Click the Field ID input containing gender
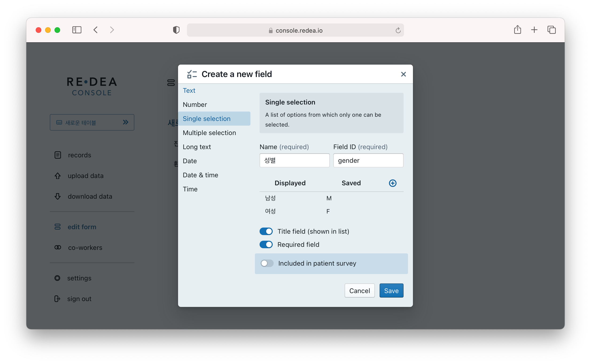Screen dimensions: 591x364 368,161
